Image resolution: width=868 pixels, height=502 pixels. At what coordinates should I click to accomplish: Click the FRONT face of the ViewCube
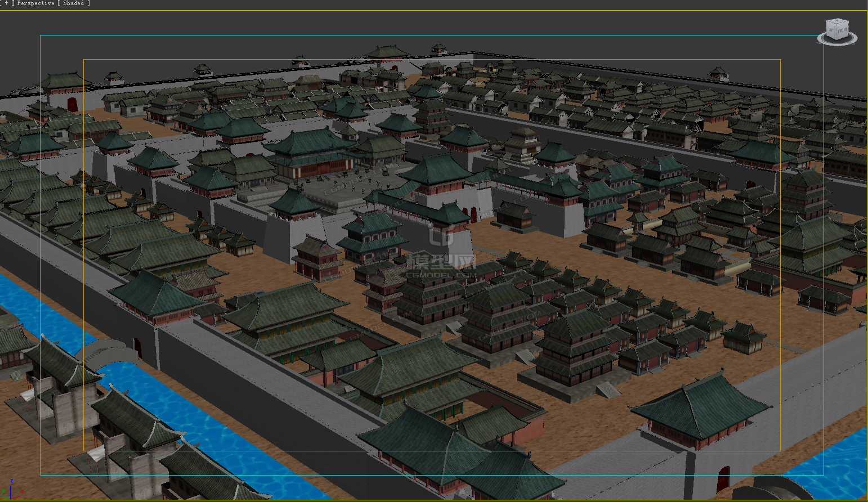[x=843, y=32]
